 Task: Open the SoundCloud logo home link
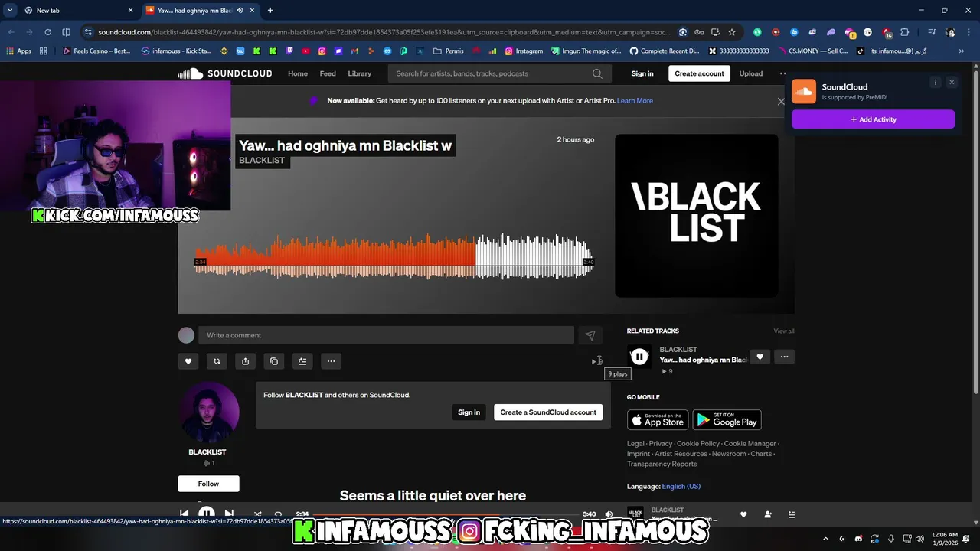point(225,73)
